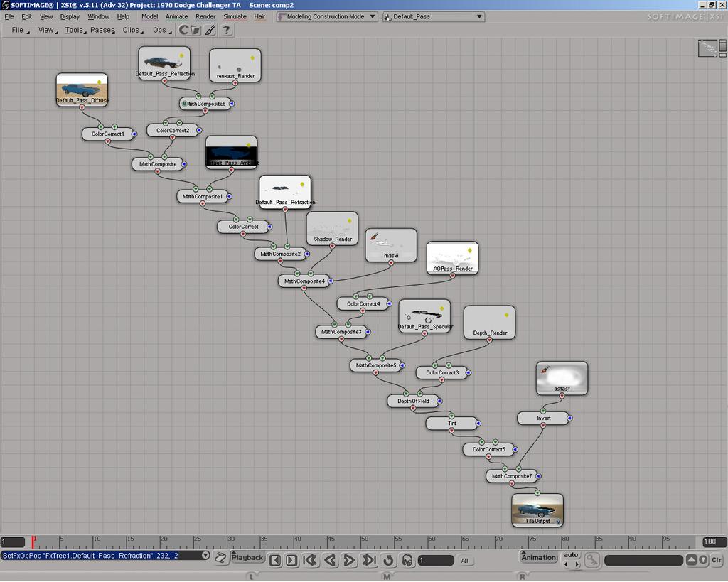Click the red playhead at frame 1
Image resolution: width=728 pixels, height=582 pixels.
pyautogui.click(x=33, y=542)
